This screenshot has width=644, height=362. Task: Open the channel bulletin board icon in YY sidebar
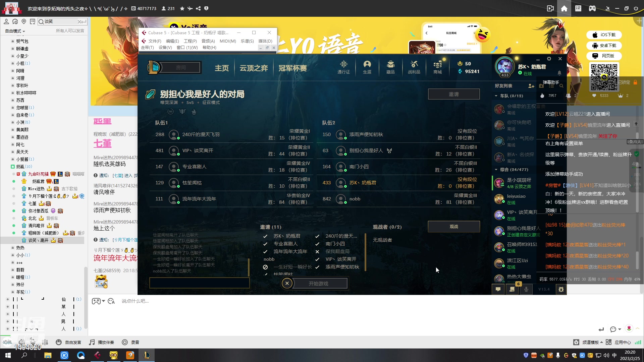33,21
